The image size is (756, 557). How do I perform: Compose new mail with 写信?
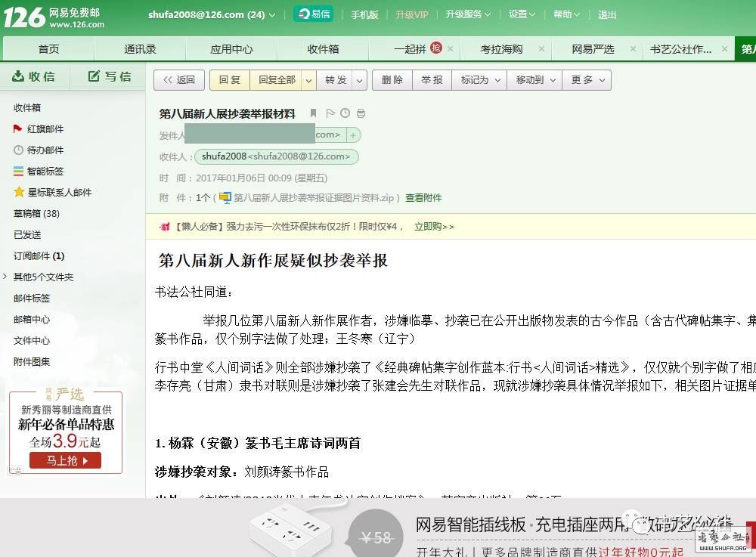(x=110, y=76)
